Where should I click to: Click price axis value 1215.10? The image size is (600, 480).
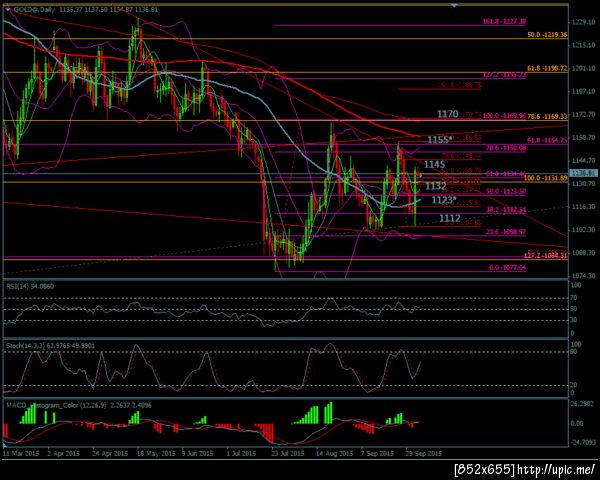pos(584,46)
